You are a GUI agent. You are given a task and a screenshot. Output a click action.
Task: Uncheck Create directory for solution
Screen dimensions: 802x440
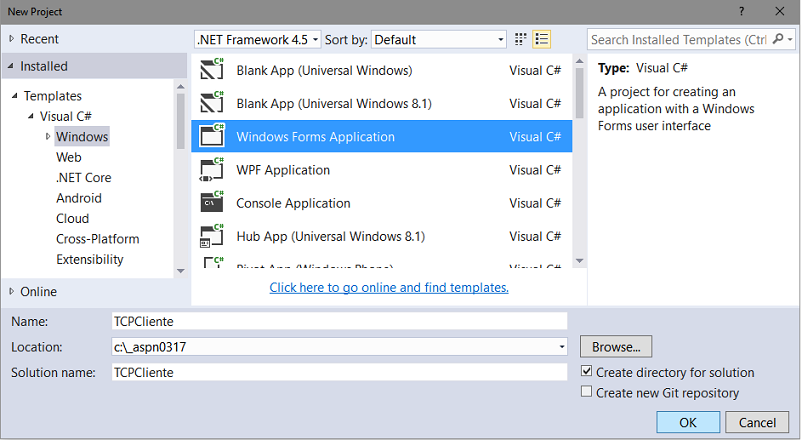click(x=587, y=371)
